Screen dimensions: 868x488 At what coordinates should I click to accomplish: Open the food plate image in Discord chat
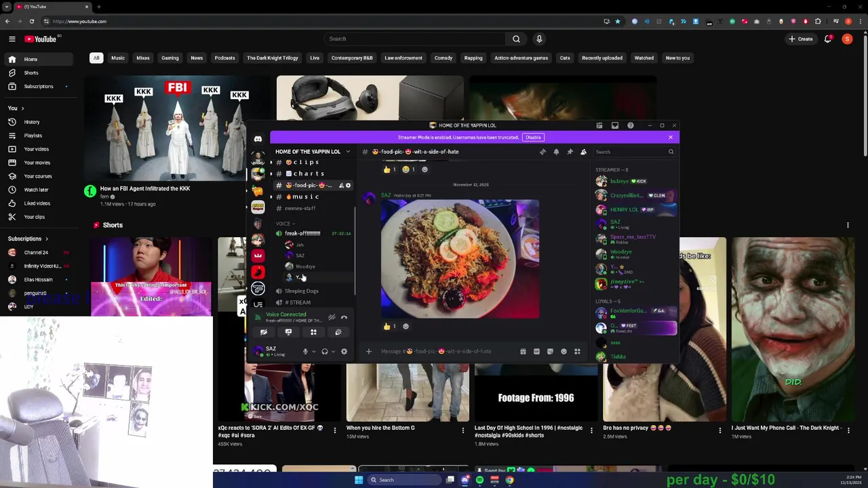click(x=460, y=259)
